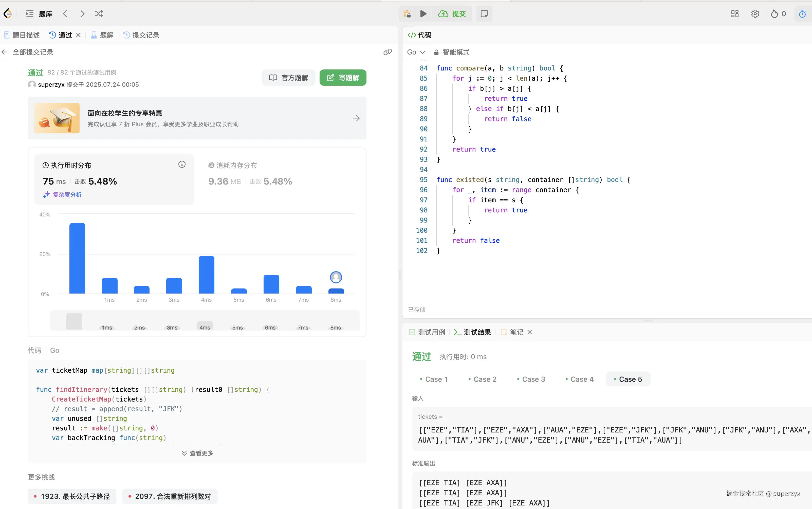Image resolution: width=812 pixels, height=509 pixels.
Task: Close the 通过 tab
Action: pos(78,35)
